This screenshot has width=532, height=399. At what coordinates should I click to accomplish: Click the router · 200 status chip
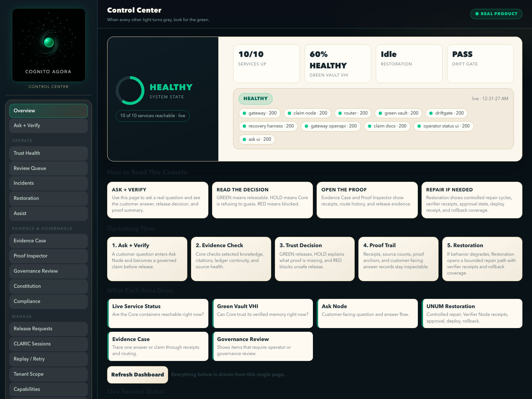click(x=353, y=113)
